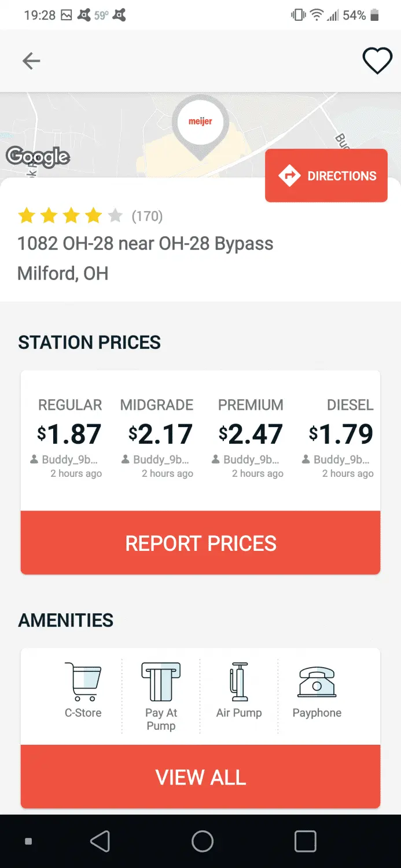Tap the Google logo on map
401x868 pixels.
point(38,156)
